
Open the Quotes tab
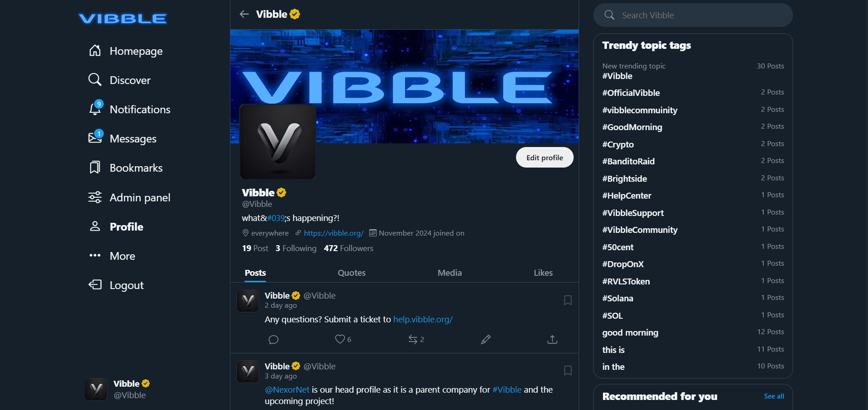click(351, 273)
